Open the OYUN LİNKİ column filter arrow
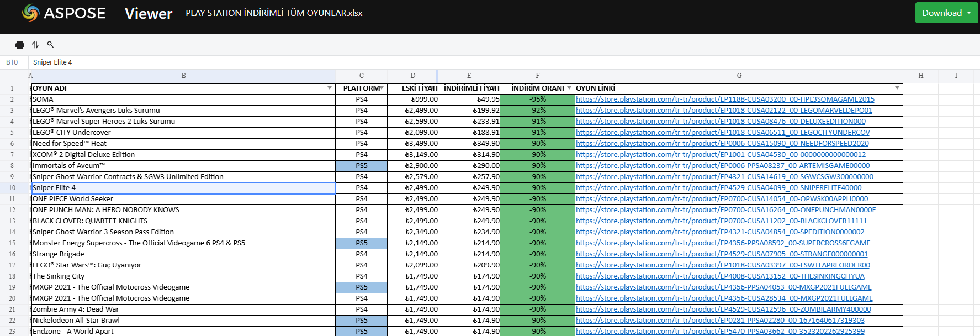 pyautogui.click(x=897, y=88)
